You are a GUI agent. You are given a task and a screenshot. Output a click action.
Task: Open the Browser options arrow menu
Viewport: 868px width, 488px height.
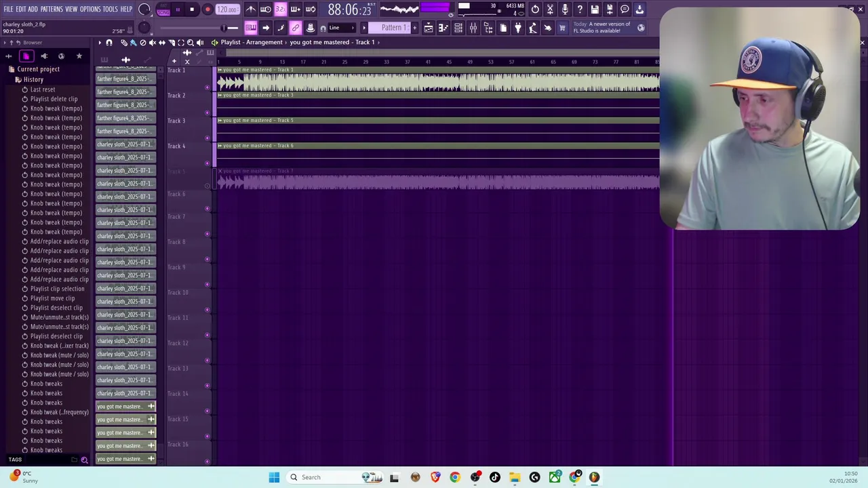click(x=4, y=43)
